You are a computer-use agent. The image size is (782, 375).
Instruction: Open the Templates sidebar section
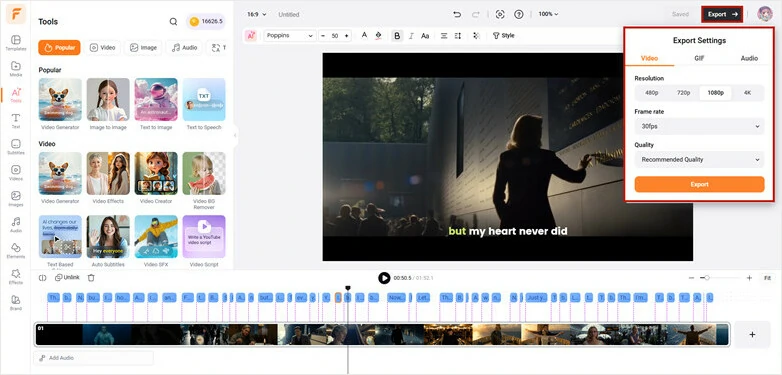(x=15, y=43)
